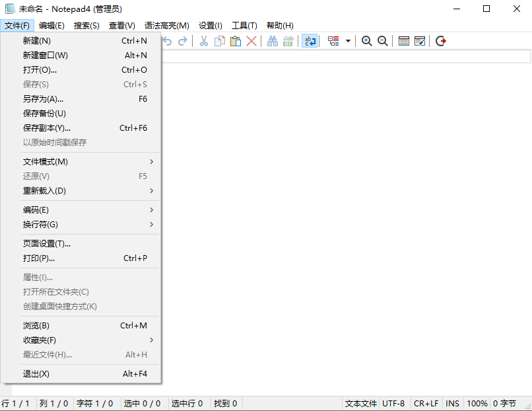Viewport: 532px width, 411px height.
Task: Click the Redo toolbar icon
Action: 183,41
